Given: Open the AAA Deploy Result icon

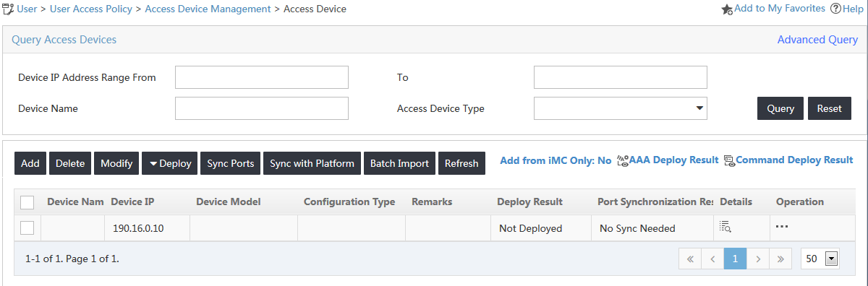Looking at the screenshot, I should pos(623,160).
